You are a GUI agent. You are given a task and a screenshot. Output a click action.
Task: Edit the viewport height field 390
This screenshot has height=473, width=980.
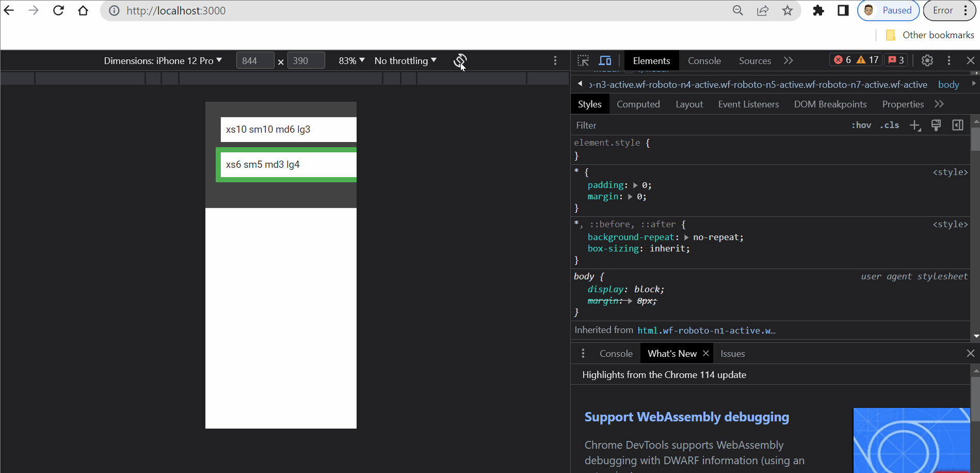306,60
